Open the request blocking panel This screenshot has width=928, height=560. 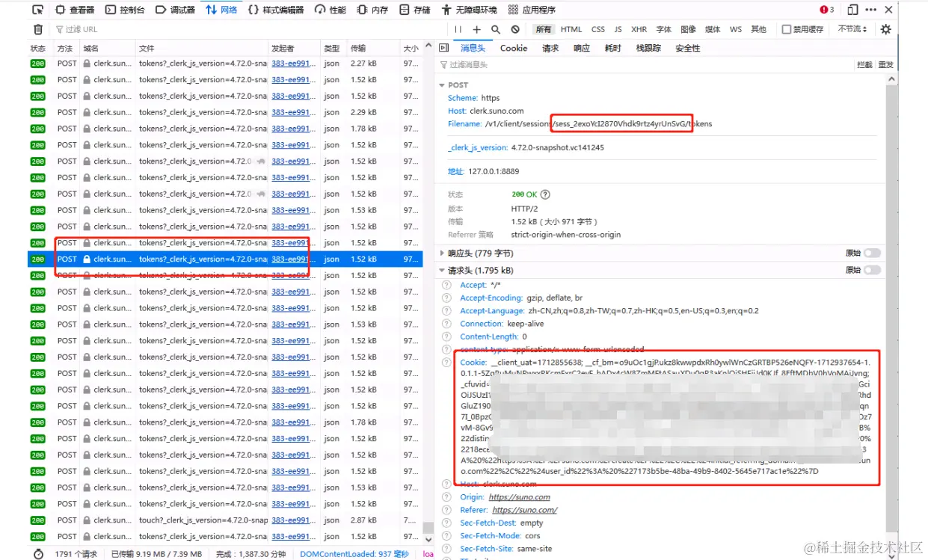(515, 29)
